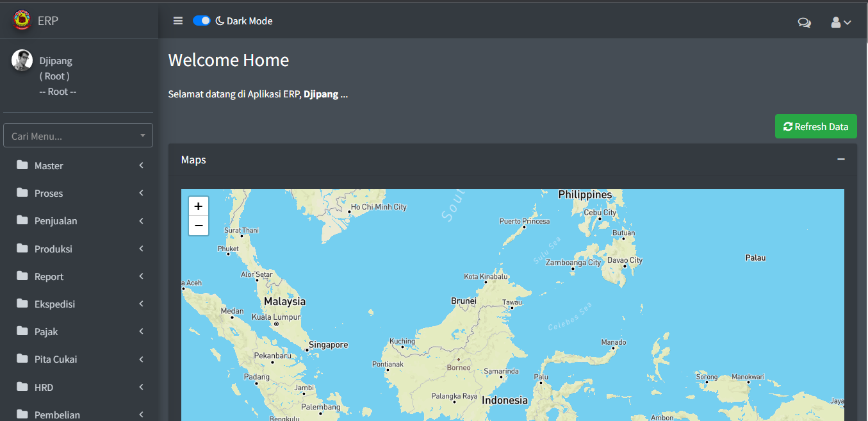Click the ERP logo in header
Screen dimensions: 868x421
(x=22, y=21)
